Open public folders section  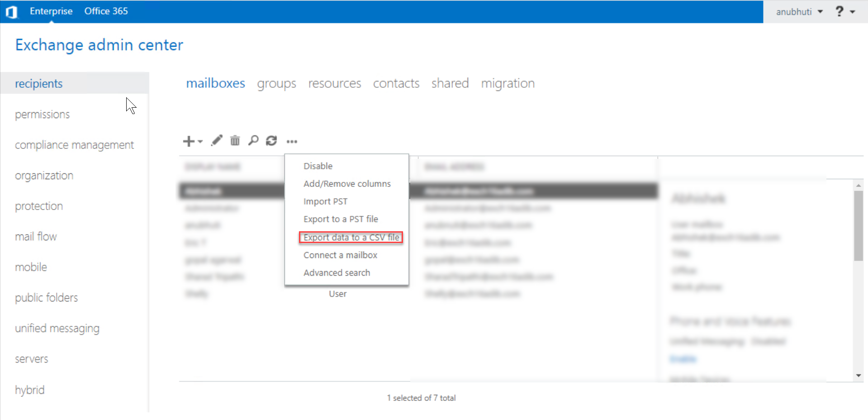pyautogui.click(x=46, y=297)
